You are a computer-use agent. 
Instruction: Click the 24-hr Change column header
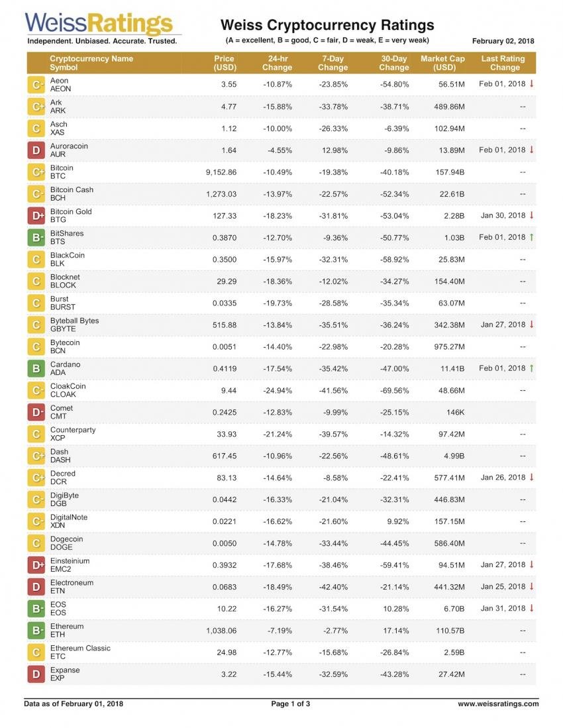277,63
